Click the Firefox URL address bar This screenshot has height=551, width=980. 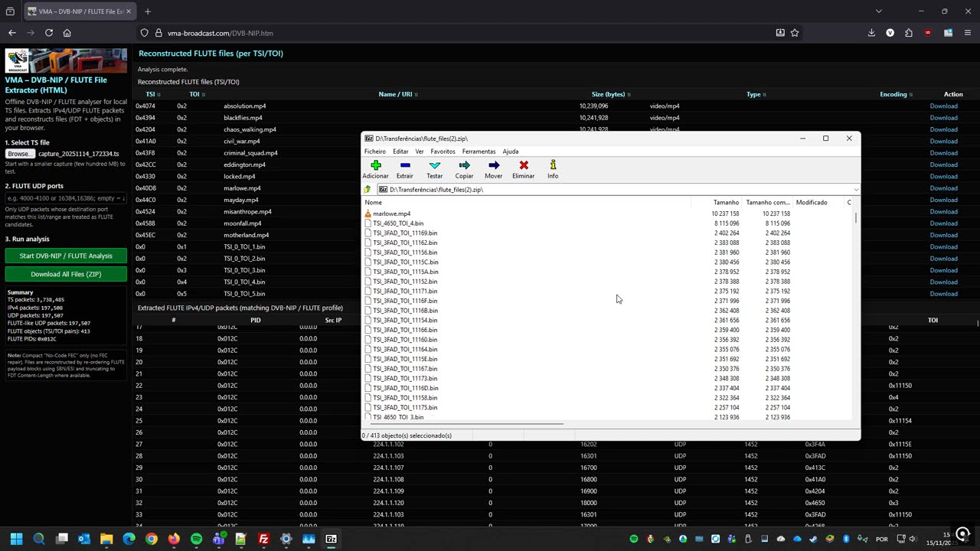pos(459,33)
